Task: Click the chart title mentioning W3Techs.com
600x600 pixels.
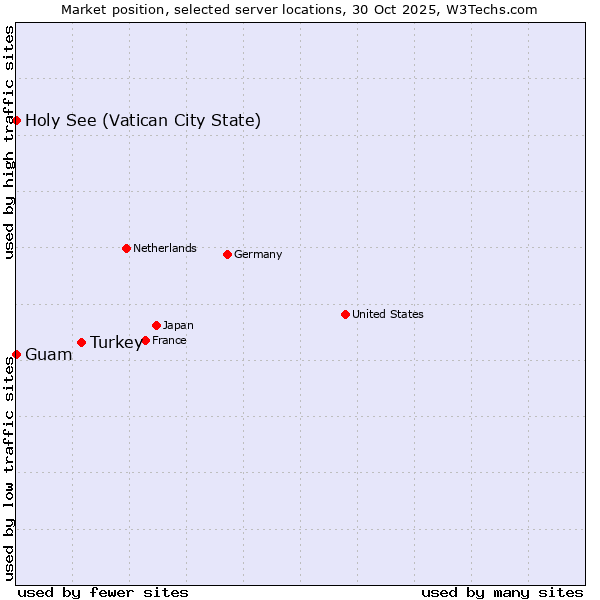Action: [x=299, y=9]
